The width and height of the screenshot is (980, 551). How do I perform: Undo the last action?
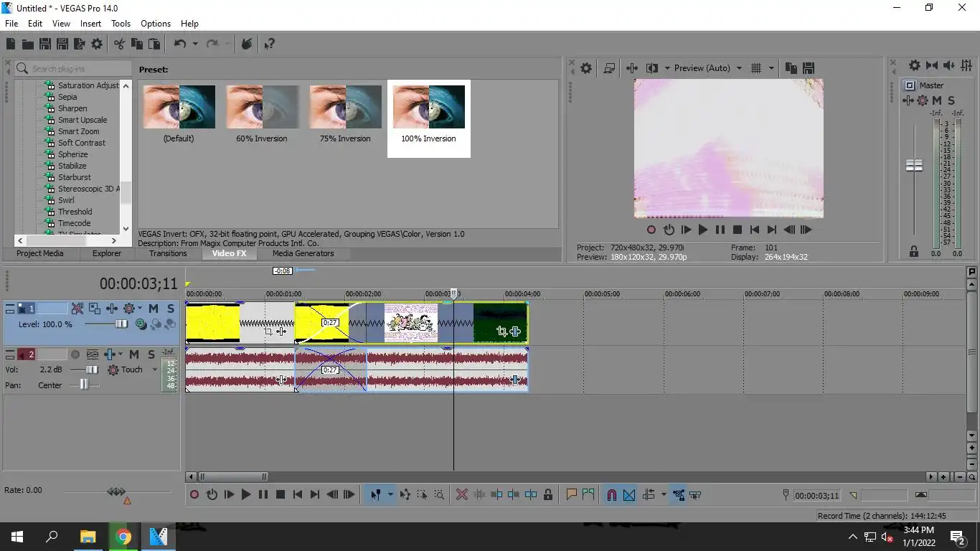pyautogui.click(x=179, y=44)
